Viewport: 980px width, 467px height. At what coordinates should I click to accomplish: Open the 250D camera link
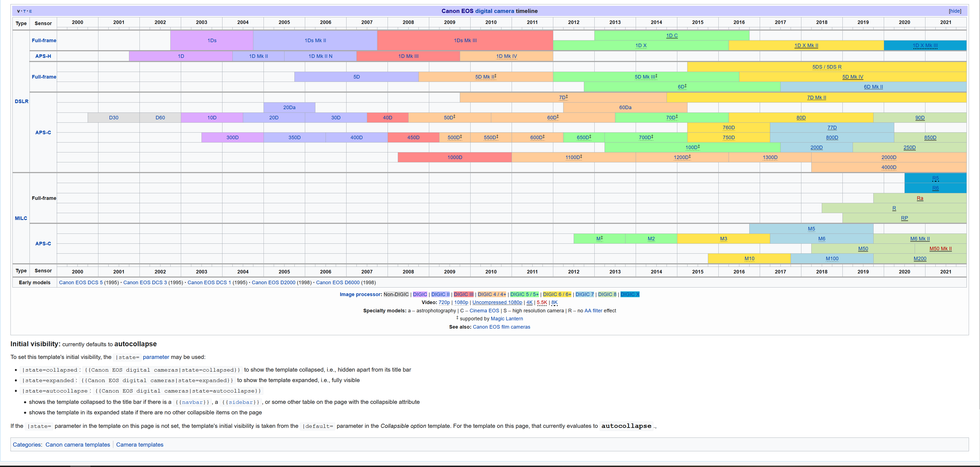point(909,148)
